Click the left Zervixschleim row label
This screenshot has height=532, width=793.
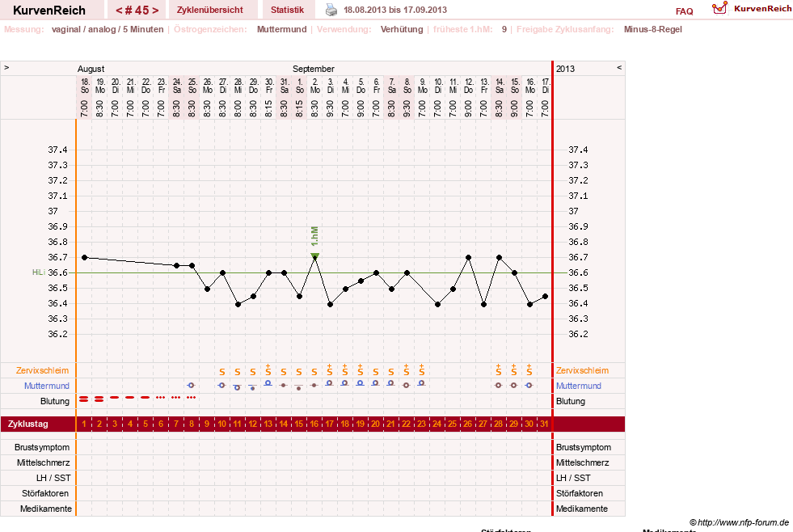coord(42,370)
